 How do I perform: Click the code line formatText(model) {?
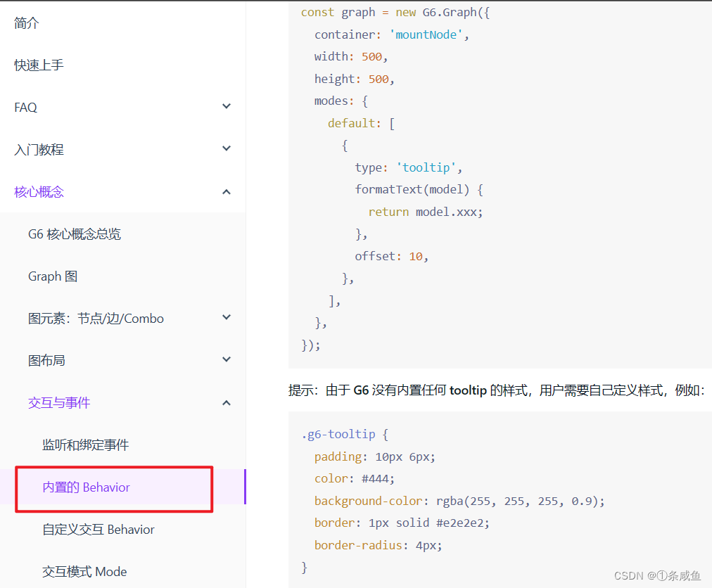(x=419, y=189)
